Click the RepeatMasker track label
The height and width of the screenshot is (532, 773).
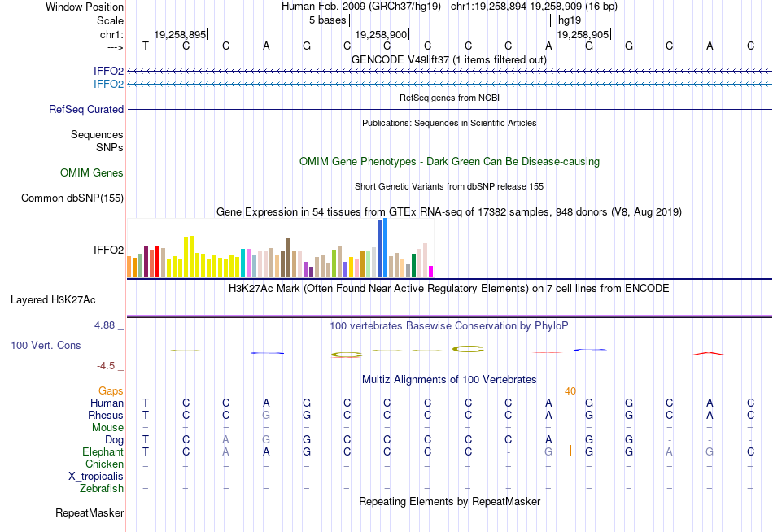pos(90,512)
